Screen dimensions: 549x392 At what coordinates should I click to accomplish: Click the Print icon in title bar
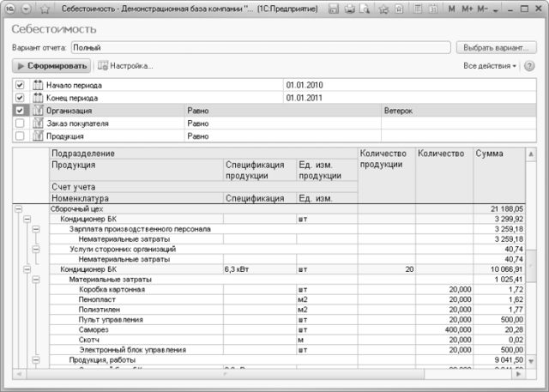(349, 9)
